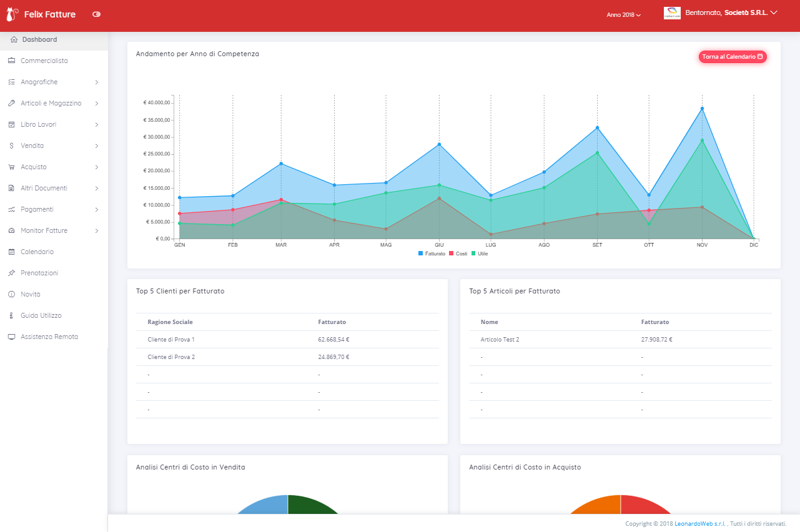Click the Felix Fatture brand title
This screenshot has width=800, height=532.
coord(50,14)
